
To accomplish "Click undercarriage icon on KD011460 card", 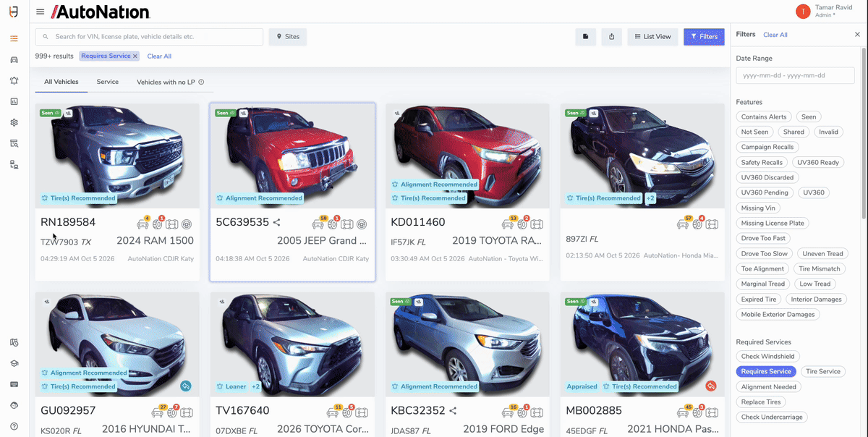I will pyautogui.click(x=537, y=224).
